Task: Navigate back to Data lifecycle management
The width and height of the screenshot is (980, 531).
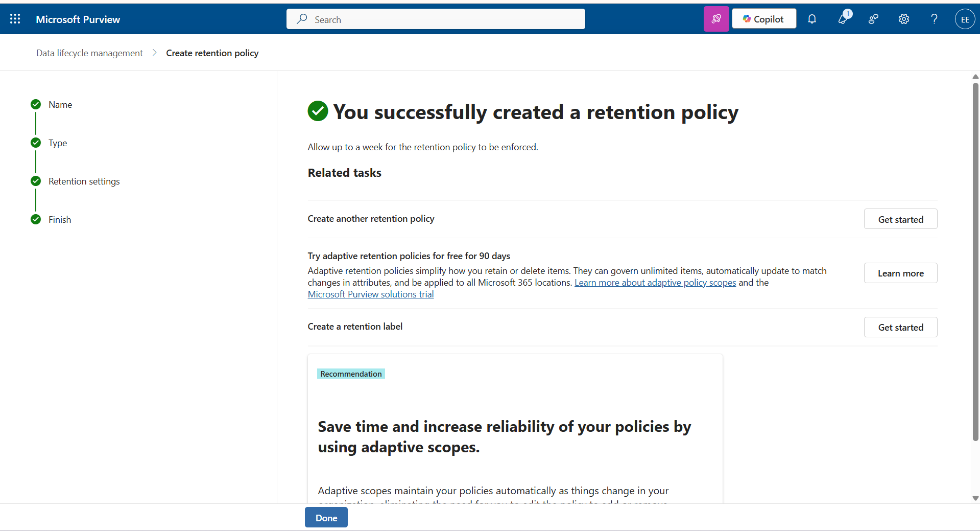Action: (89, 53)
